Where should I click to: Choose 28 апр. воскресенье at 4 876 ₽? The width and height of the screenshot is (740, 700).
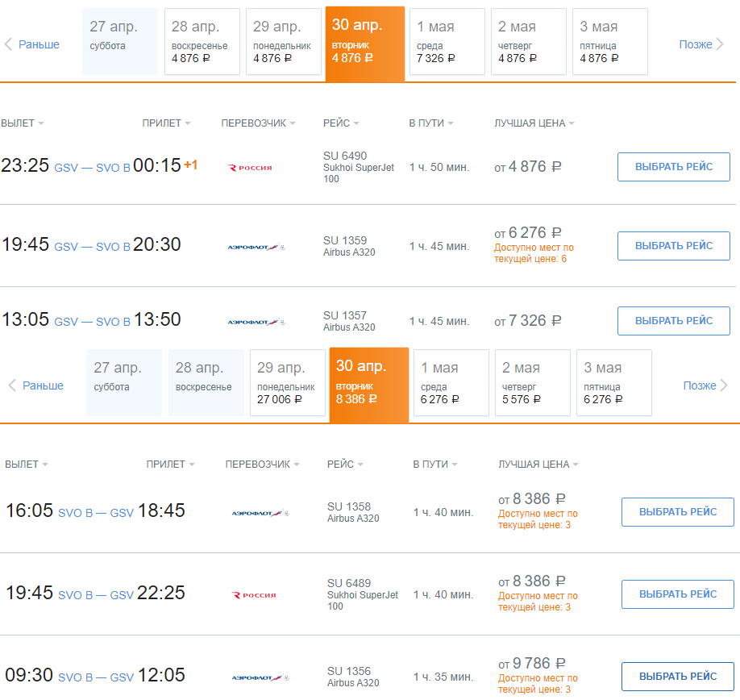(x=202, y=42)
